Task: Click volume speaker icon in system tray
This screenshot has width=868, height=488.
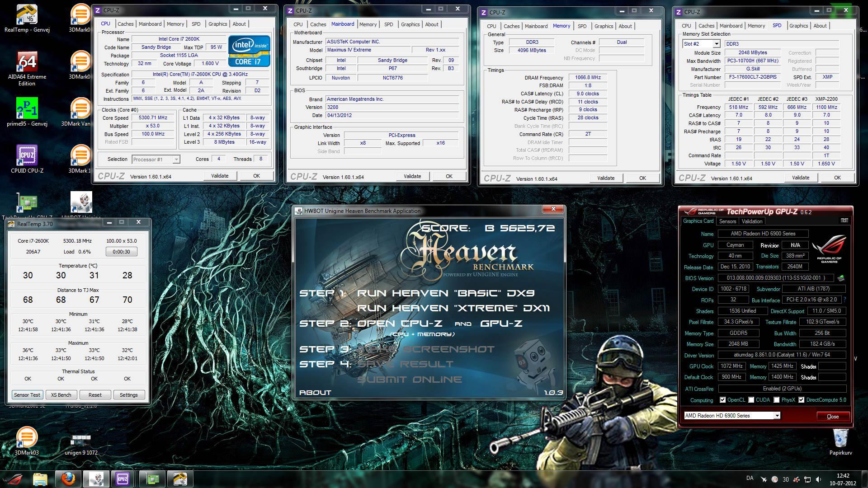Action: (x=819, y=479)
